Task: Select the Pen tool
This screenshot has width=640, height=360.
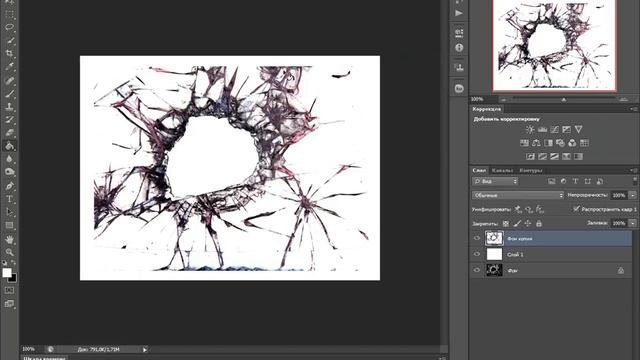Action: (9, 186)
